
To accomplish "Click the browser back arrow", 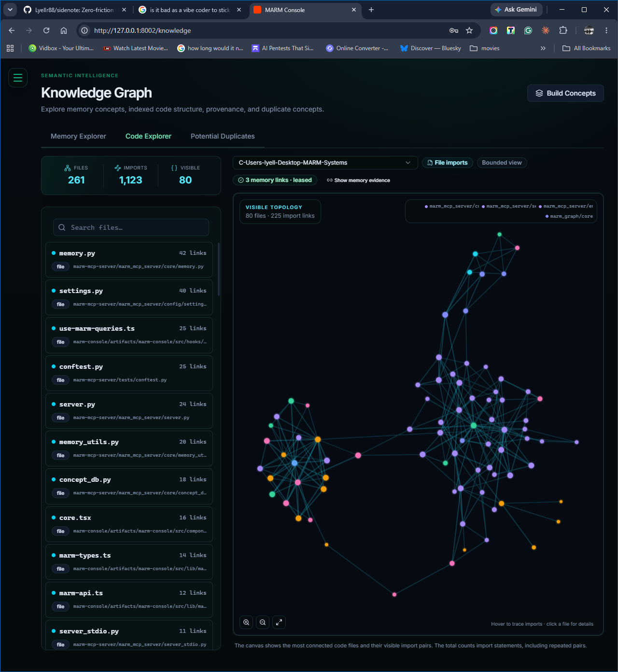I will click(12, 30).
